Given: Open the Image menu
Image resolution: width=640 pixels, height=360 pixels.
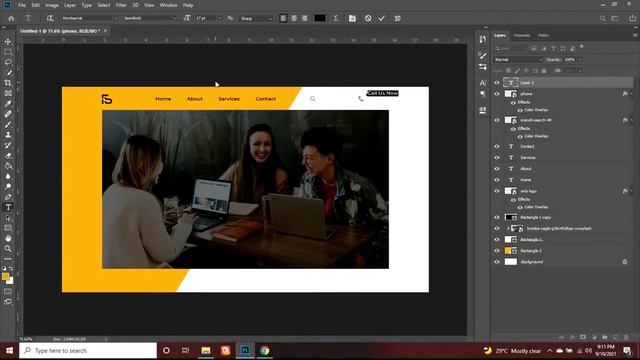Looking at the screenshot, I should pos(52,5).
